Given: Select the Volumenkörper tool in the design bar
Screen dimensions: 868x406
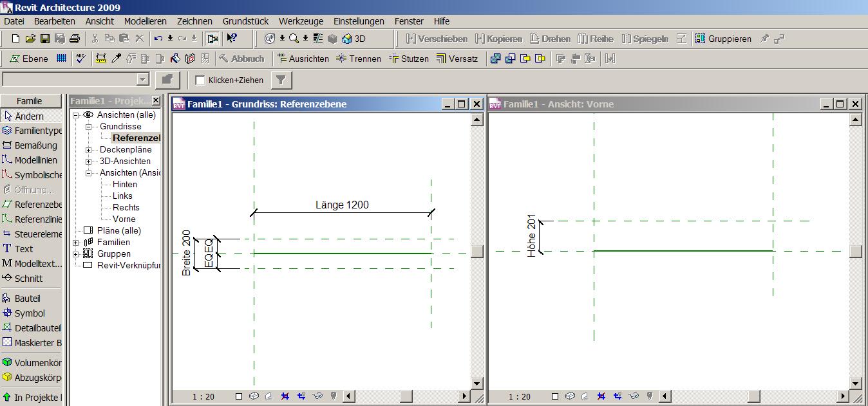Looking at the screenshot, I should pos(31,363).
